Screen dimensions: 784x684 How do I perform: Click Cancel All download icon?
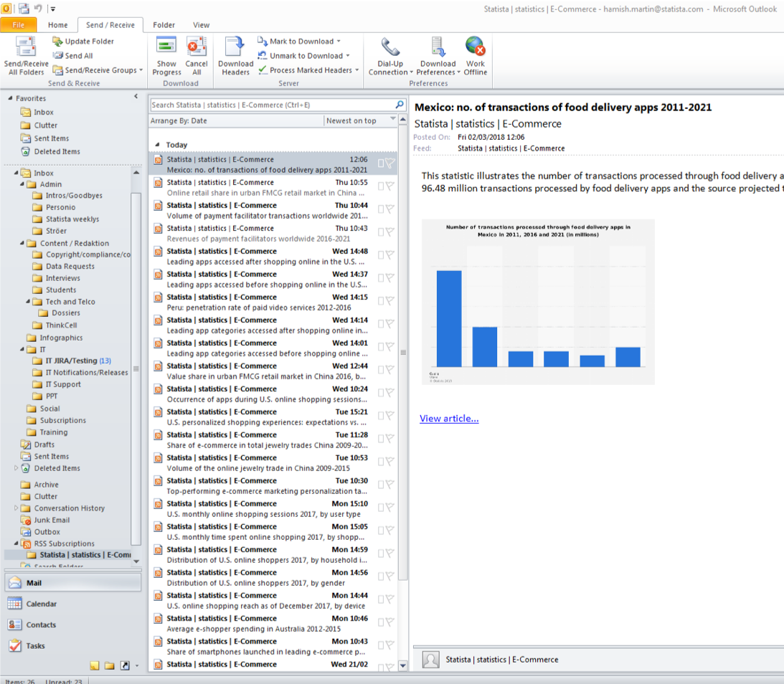pos(197,47)
